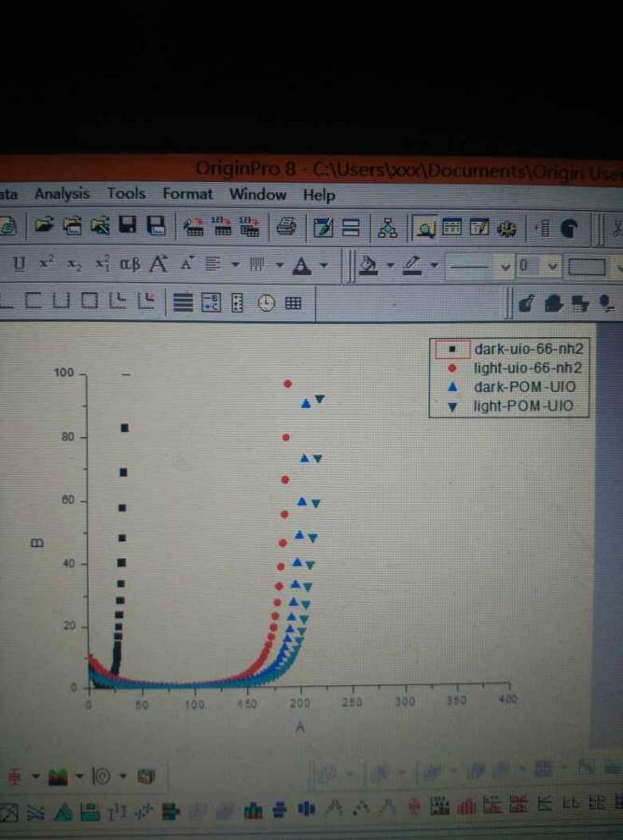Toggle the Command Window button
The width and height of the screenshot is (623, 840).
(479, 229)
